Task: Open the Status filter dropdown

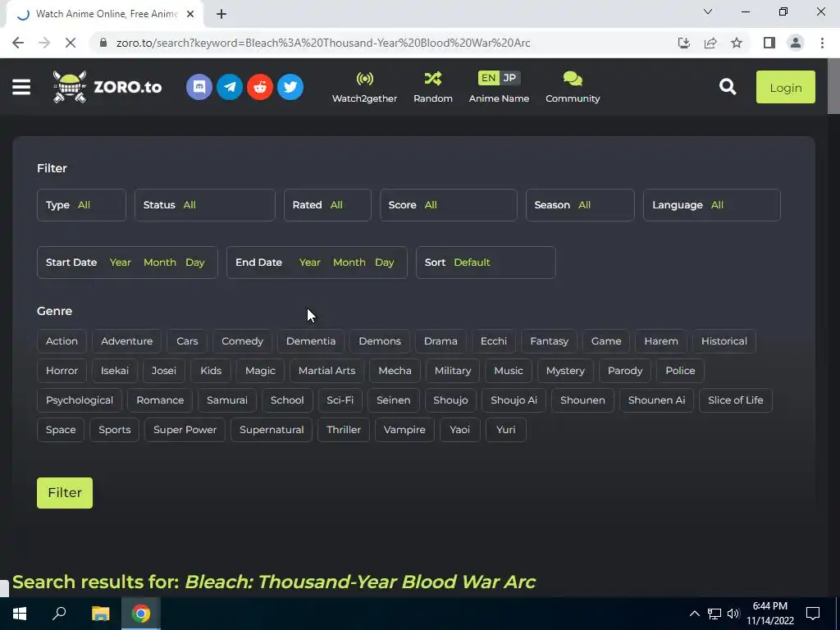Action: (x=204, y=204)
